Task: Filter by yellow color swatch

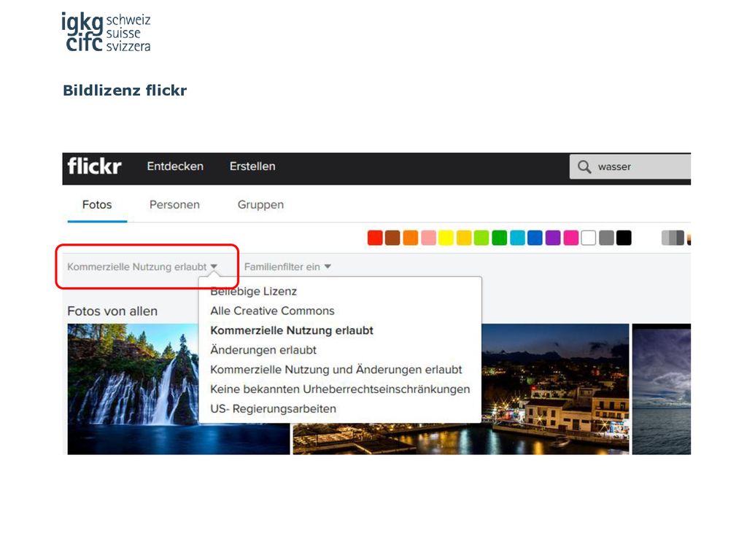Action: (x=446, y=238)
